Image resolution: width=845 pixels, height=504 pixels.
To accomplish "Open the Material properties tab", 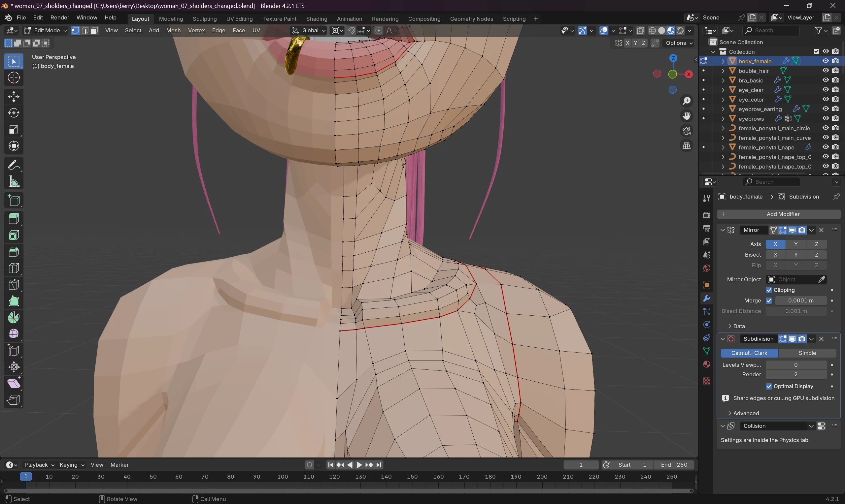I will point(706,364).
